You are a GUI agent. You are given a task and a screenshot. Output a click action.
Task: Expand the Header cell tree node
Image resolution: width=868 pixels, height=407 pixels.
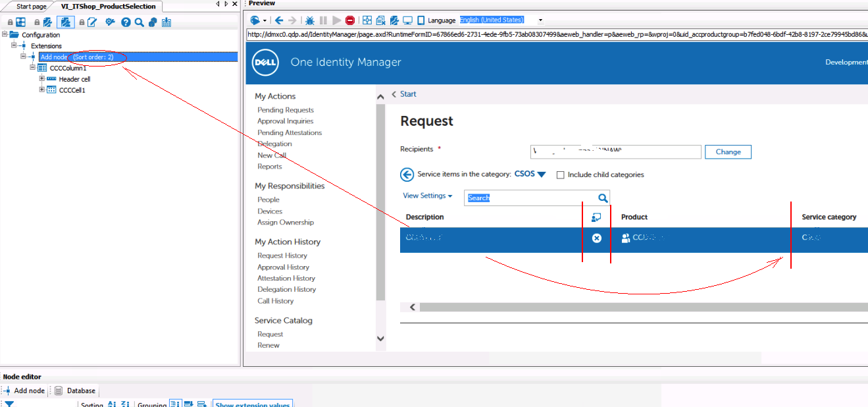point(41,78)
